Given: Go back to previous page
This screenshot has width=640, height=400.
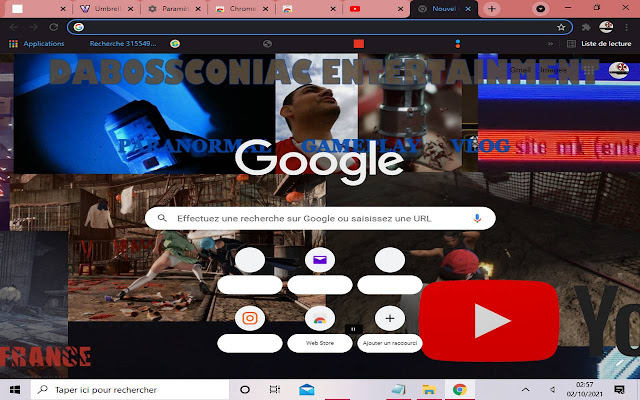Looking at the screenshot, I should click(x=13, y=27).
